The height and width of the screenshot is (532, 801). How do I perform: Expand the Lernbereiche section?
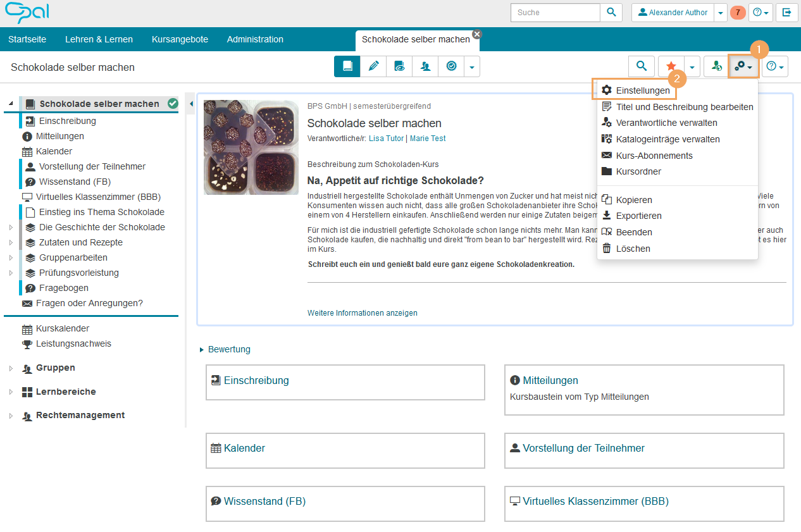point(11,392)
